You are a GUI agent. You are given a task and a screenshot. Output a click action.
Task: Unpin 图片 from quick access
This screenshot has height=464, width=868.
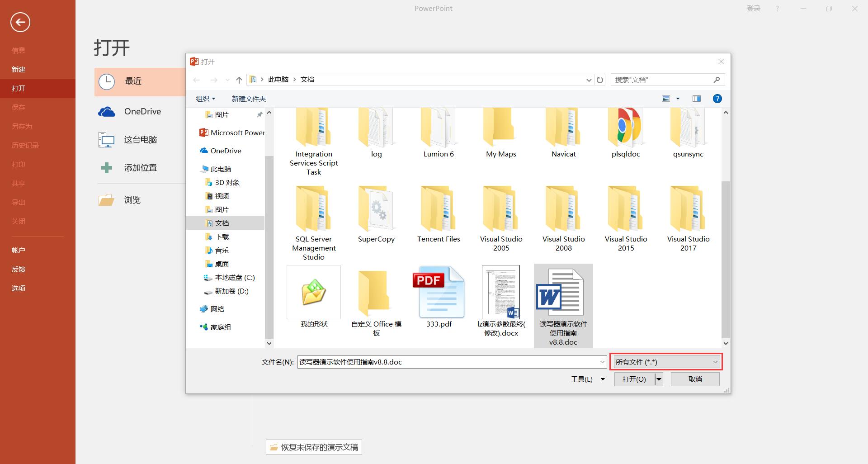pyautogui.click(x=259, y=114)
